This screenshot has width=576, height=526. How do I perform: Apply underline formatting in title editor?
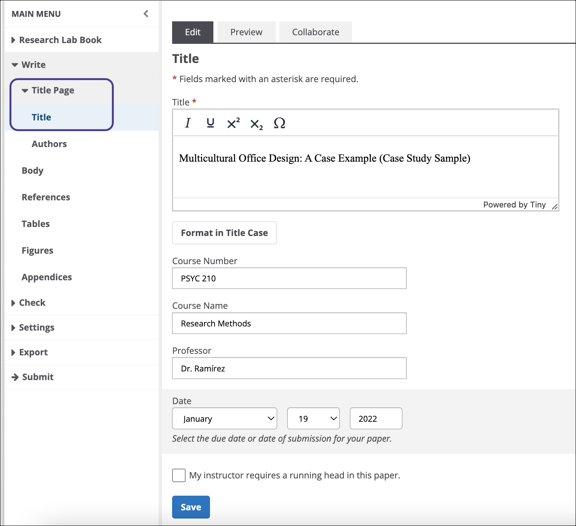click(x=210, y=123)
